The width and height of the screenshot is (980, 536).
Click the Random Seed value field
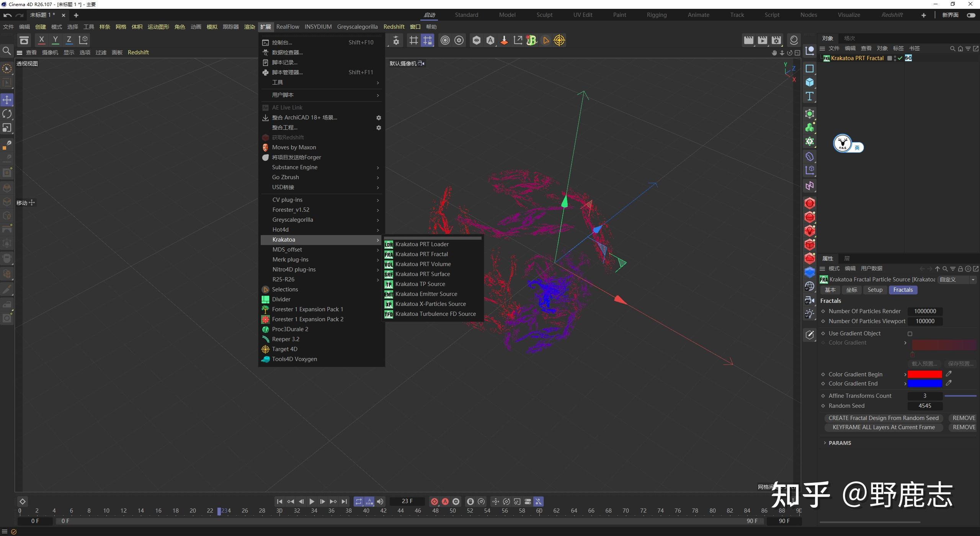[x=925, y=405]
